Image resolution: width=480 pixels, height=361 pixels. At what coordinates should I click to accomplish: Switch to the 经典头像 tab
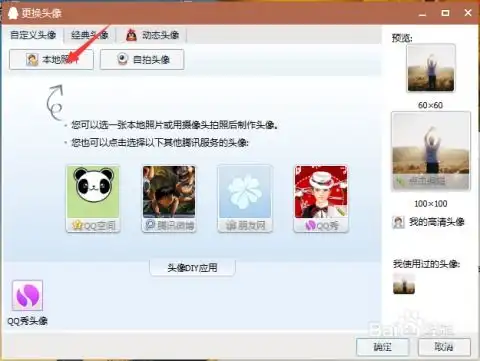point(89,35)
